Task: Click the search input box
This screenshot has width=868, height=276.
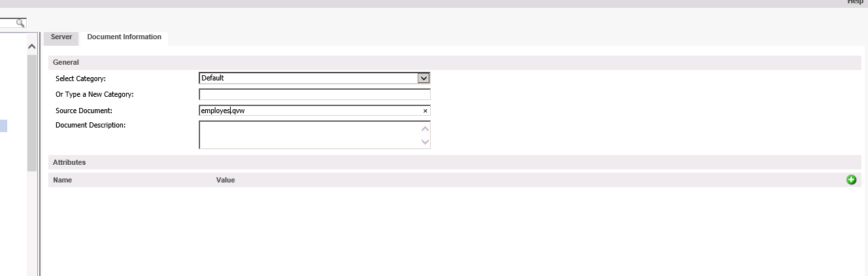Action: pos(8,23)
